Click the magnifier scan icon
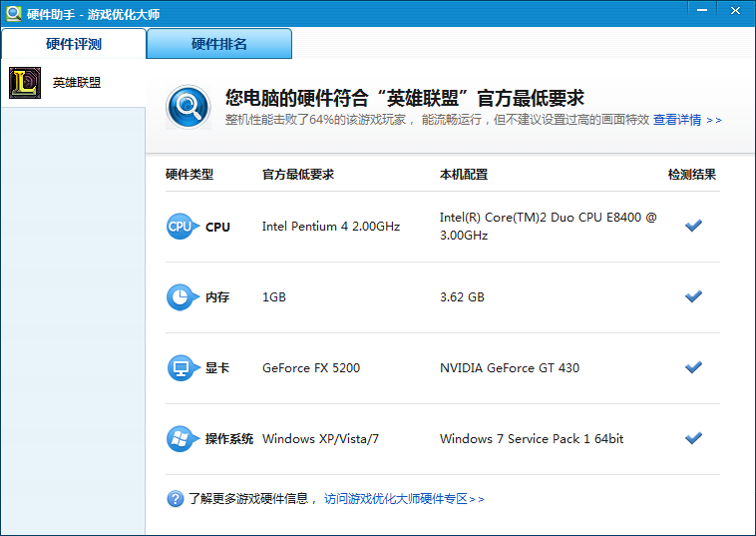The height and width of the screenshot is (536, 756). point(189,107)
